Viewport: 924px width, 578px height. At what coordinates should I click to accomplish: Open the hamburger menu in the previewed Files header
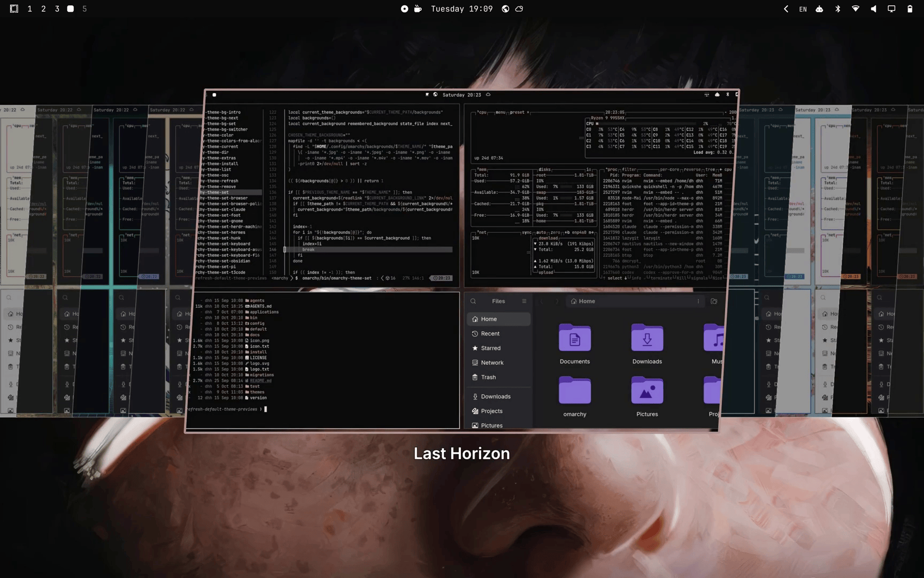(524, 301)
